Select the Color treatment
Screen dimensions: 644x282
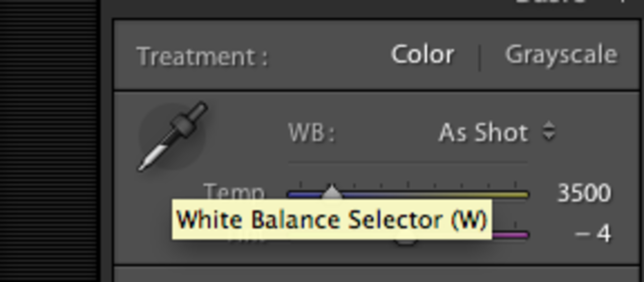pos(423,54)
